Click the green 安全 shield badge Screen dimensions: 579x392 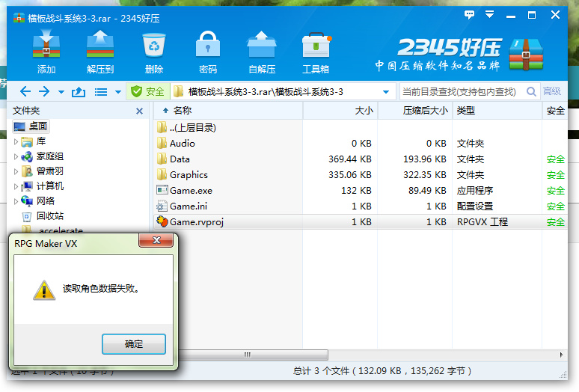[147, 91]
